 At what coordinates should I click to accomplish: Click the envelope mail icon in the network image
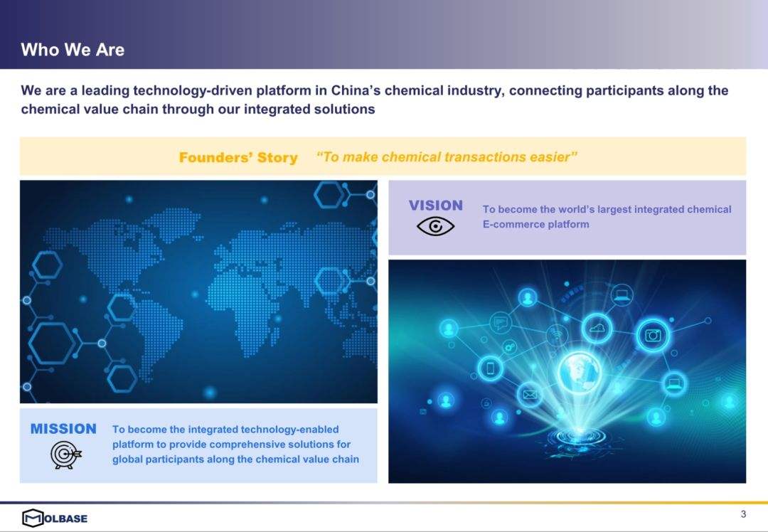pyautogui.click(x=530, y=393)
